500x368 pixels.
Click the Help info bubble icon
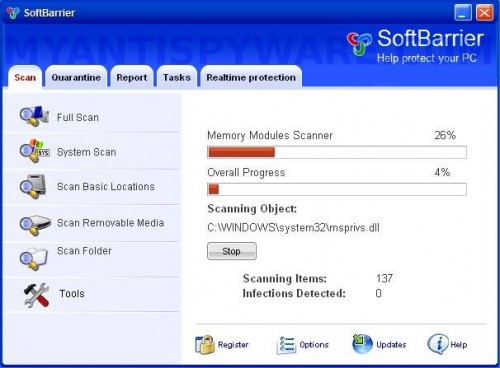(x=438, y=344)
